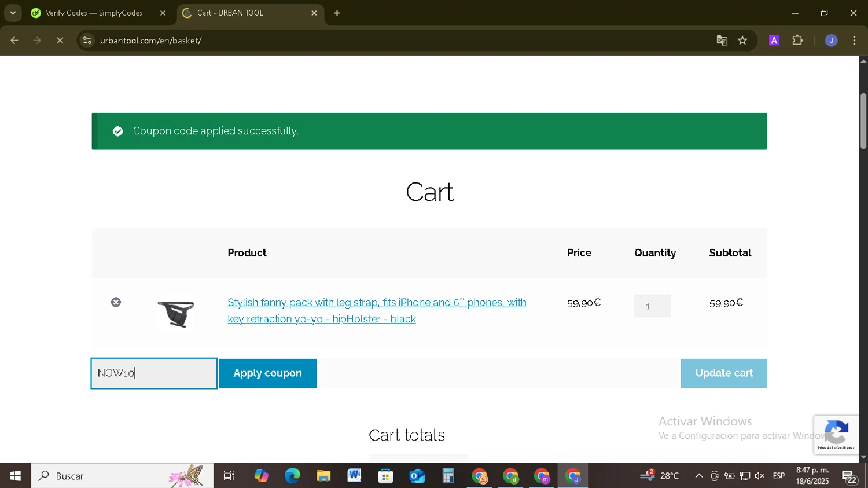This screenshot has width=868, height=488.
Task: Click the Cart totals heading
Action: (407, 435)
